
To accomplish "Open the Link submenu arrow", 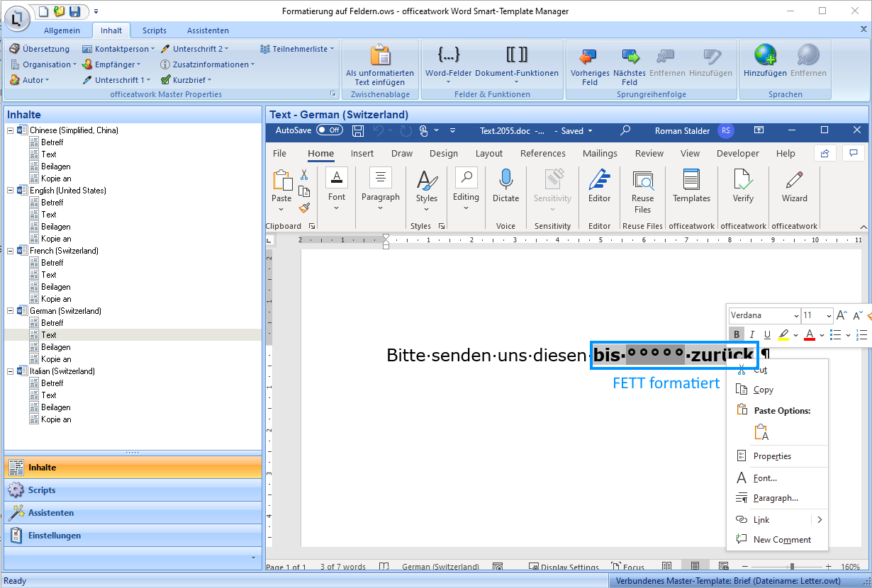I will tap(820, 520).
